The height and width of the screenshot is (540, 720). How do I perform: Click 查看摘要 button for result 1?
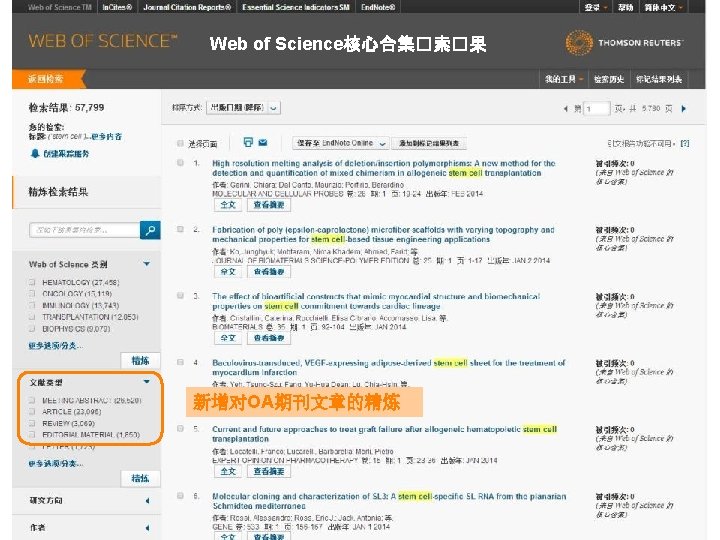[269, 205]
